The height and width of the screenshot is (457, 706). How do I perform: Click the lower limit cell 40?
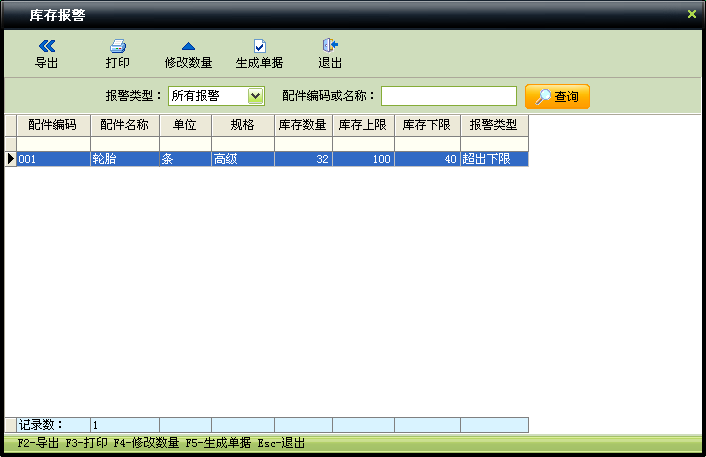pos(427,159)
